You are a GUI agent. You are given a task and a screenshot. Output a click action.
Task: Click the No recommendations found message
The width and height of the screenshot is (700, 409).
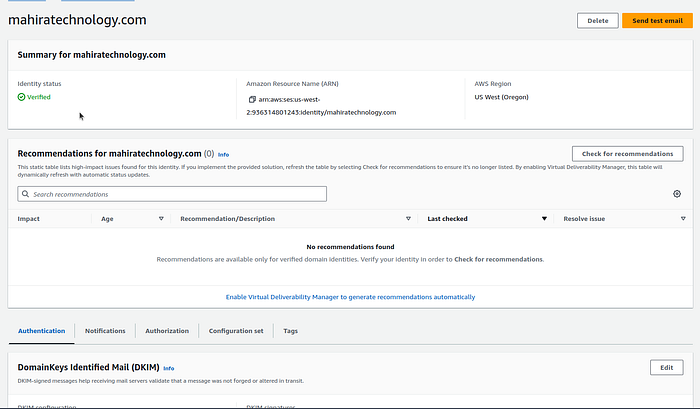pyautogui.click(x=350, y=246)
